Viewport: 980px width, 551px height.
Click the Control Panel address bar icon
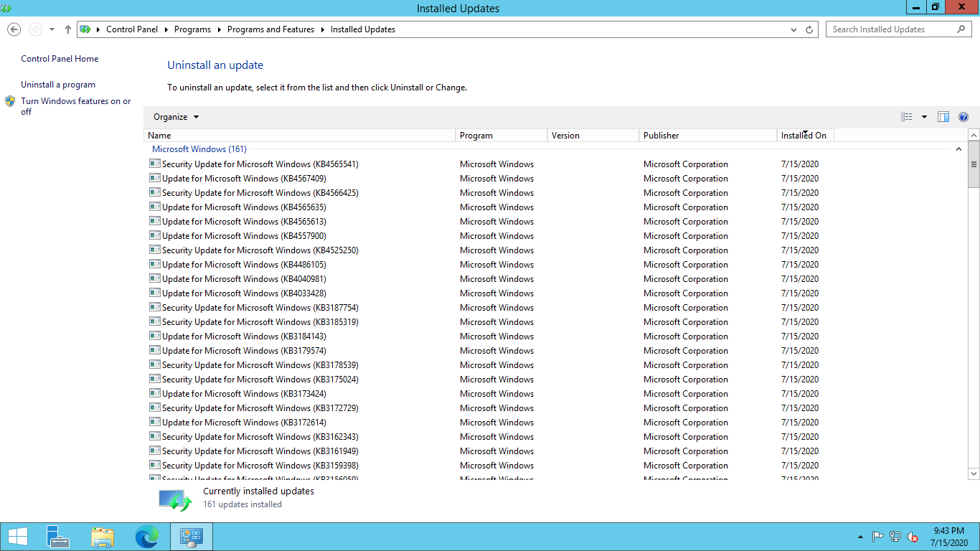tap(86, 29)
